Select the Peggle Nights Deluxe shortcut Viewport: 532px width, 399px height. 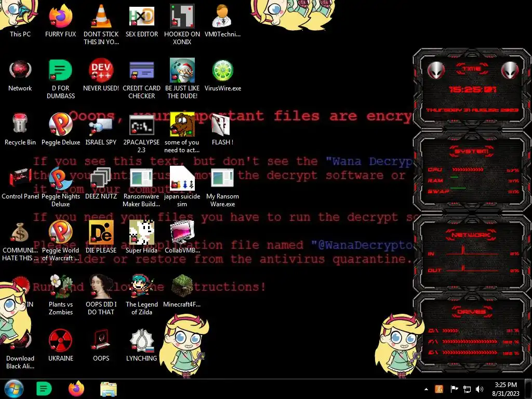tap(60, 187)
